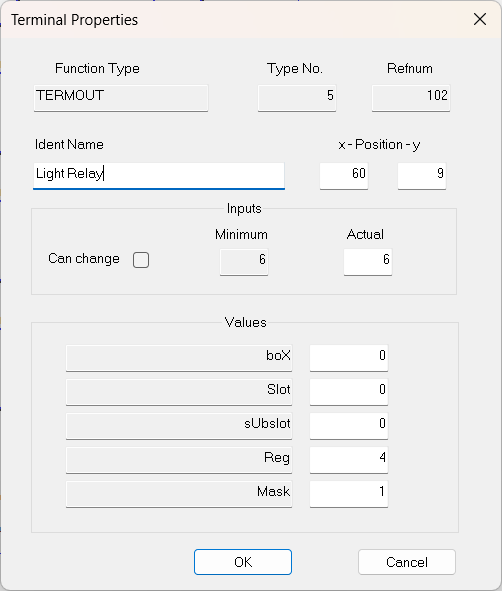Toggle the Can change checkbox
Image resolution: width=502 pixels, height=591 pixels.
(x=141, y=260)
